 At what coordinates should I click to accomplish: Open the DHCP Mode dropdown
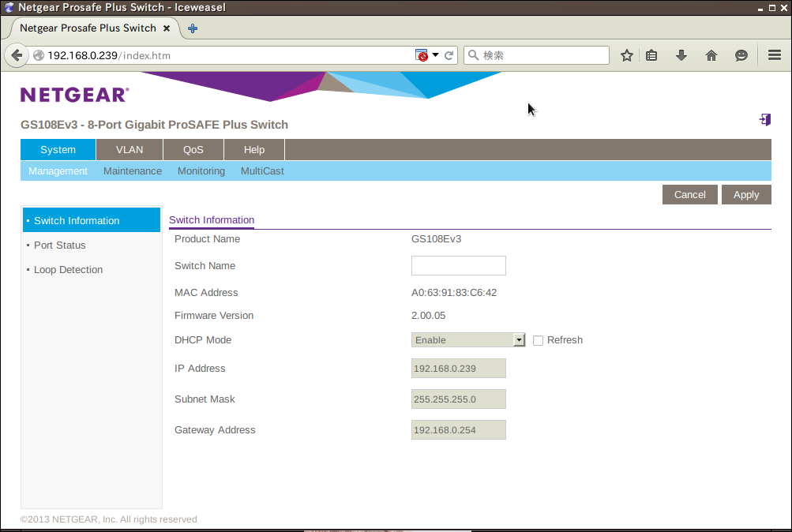point(468,339)
